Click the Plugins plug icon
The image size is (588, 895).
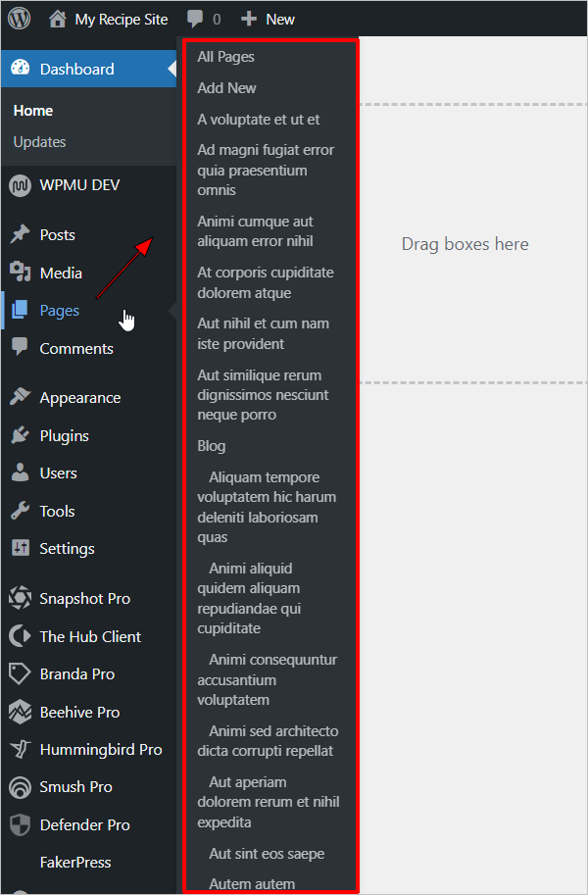(x=20, y=435)
